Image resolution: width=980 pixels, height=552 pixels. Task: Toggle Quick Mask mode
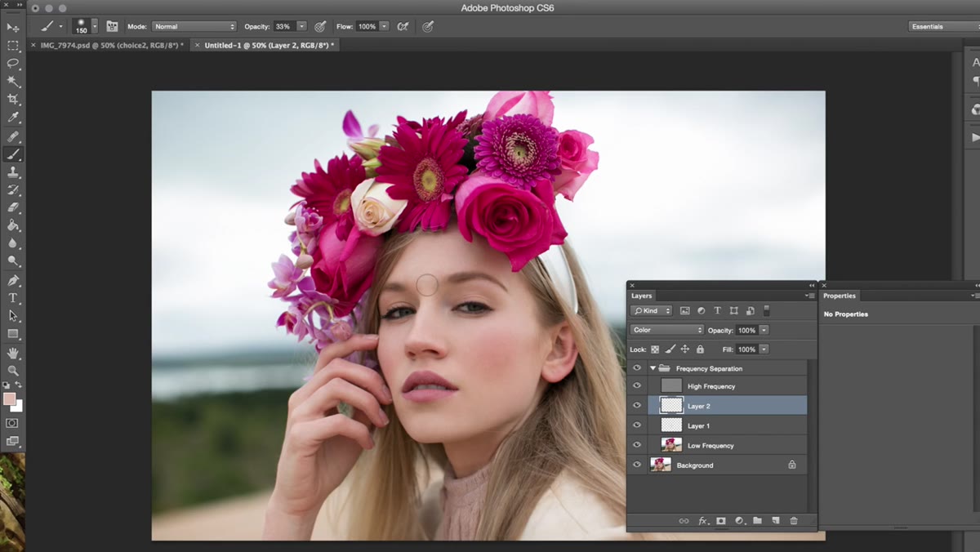12,423
